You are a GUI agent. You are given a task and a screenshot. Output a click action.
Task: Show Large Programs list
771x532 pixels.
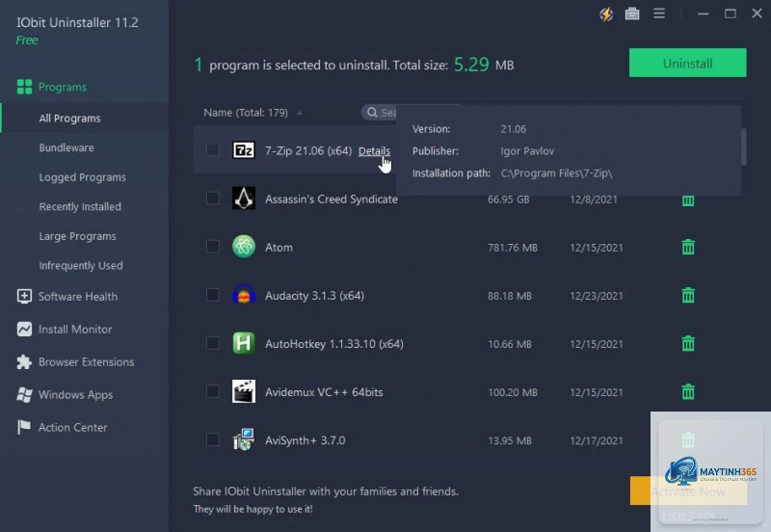click(78, 236)
